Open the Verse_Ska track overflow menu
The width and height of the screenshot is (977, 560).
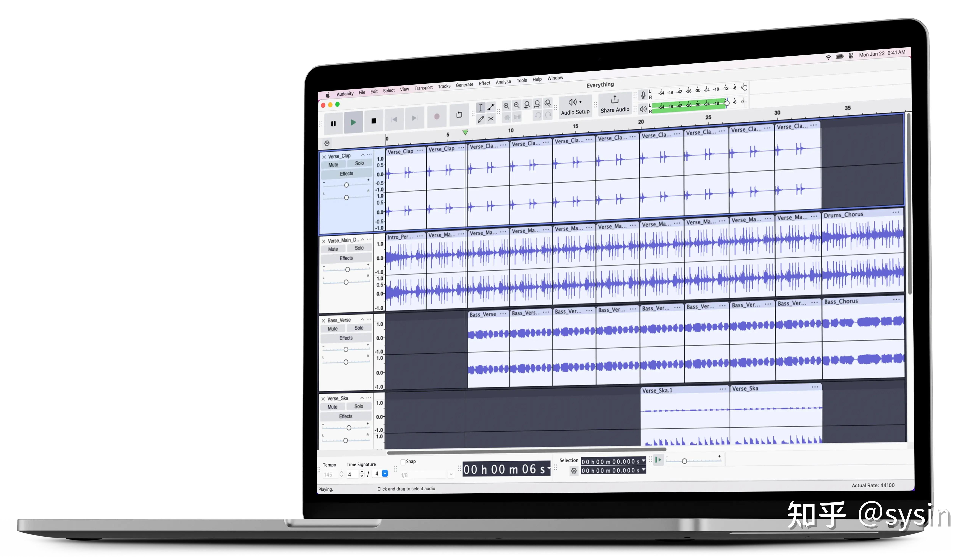(368, 398)
